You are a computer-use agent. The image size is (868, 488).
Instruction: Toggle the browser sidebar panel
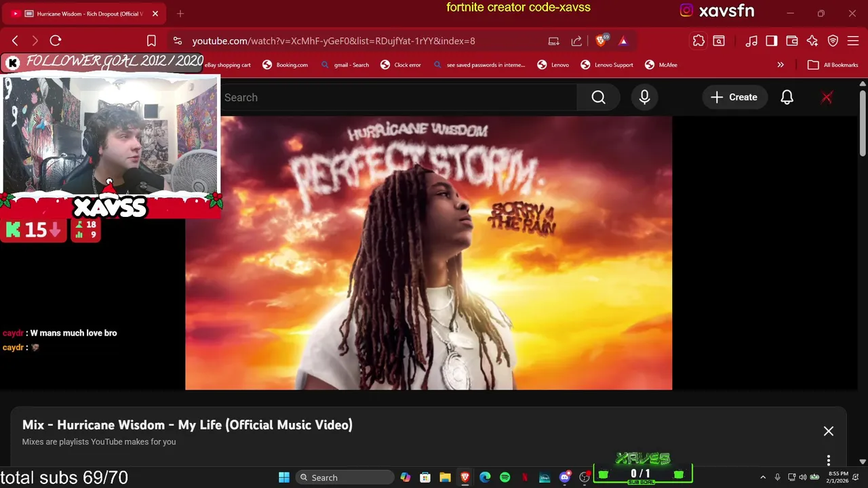coord(772,41)
